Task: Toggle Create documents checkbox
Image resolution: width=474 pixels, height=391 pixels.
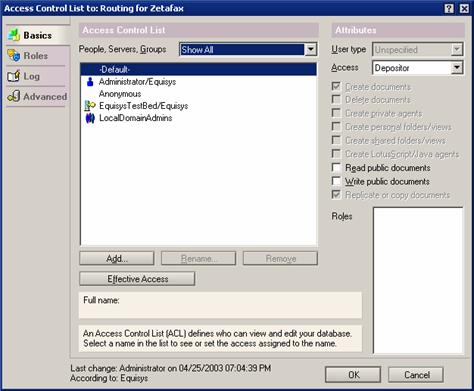Action: click(336, 86)
